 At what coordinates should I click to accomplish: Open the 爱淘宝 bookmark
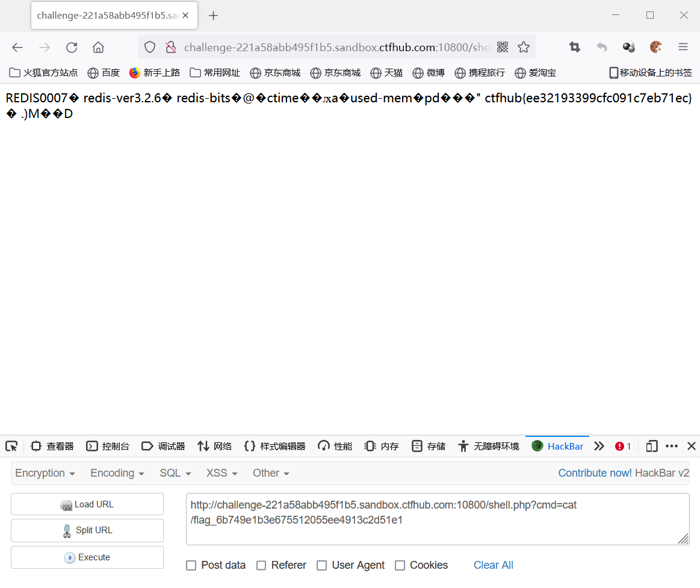pyautogui.click(x=535, y=72)
